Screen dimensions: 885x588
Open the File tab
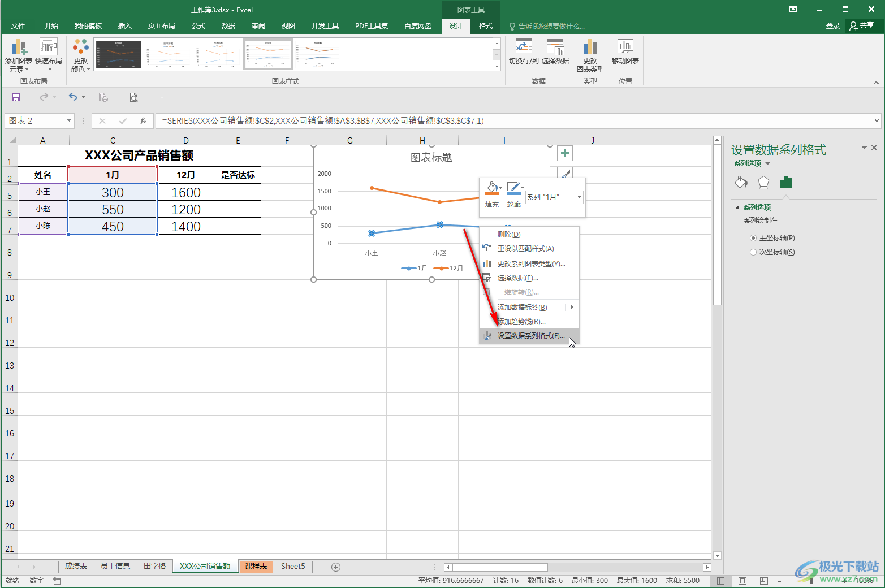pos(18,26)
